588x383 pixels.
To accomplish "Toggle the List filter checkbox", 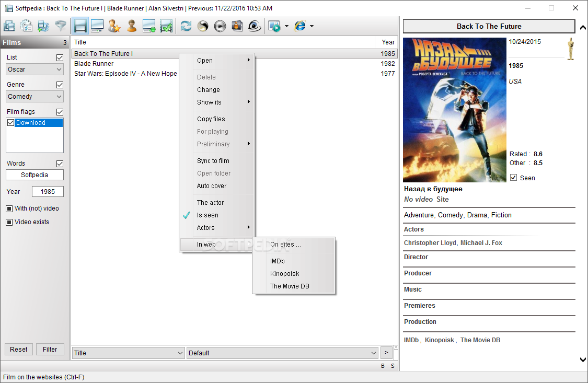I will tap(60, 57).
